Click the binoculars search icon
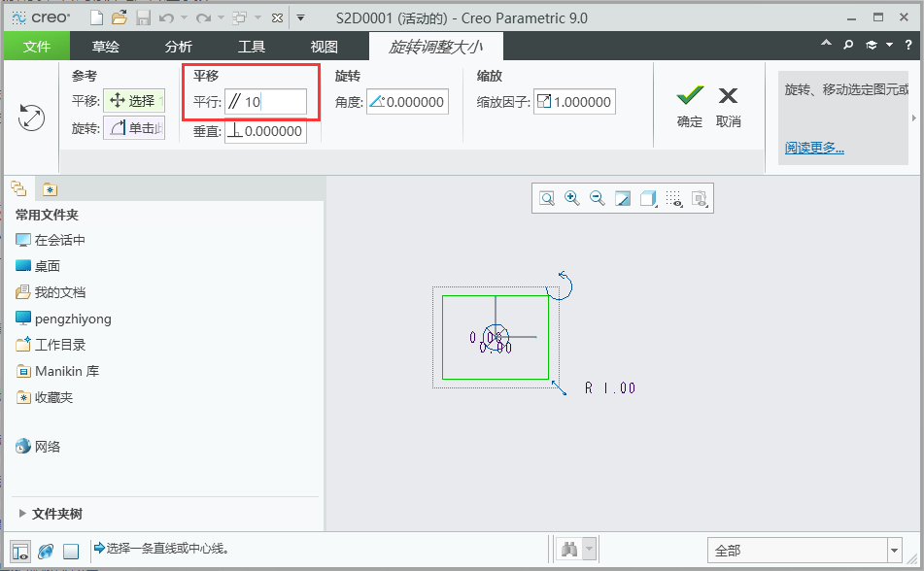This screenshot has width=924, height=571. click(x=569, y=550)
